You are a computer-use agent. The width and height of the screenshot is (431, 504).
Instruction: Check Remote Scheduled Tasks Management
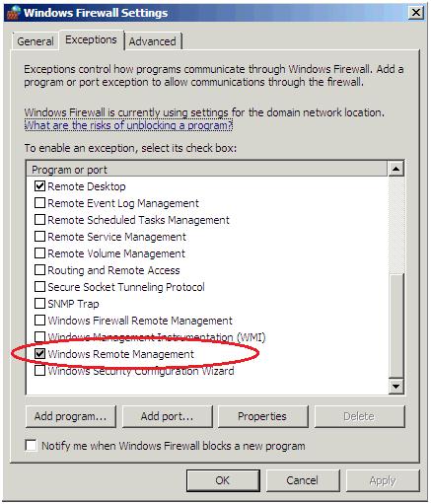pyautogui.click(x=39, y=220)
